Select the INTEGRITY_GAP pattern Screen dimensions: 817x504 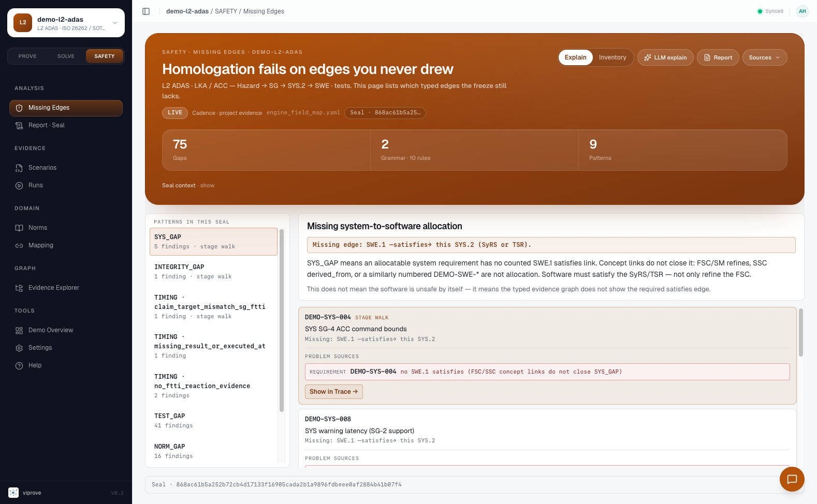213,272
